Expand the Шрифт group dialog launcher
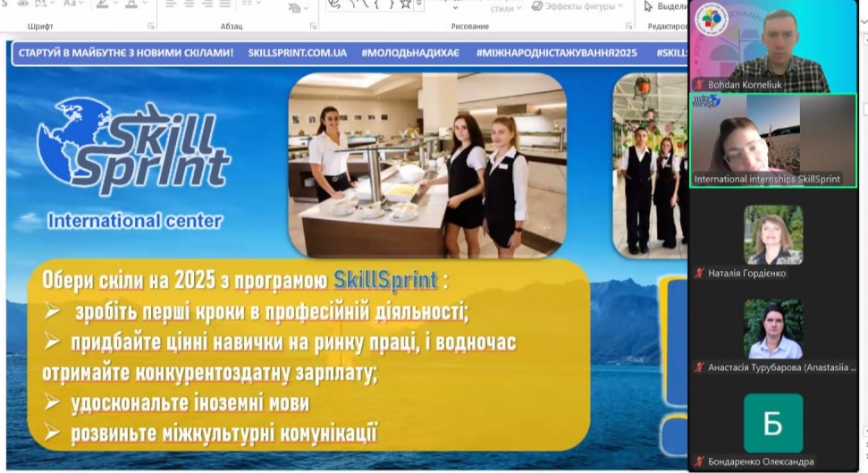This screenshot has height=473, width=868. pos(150,27)
